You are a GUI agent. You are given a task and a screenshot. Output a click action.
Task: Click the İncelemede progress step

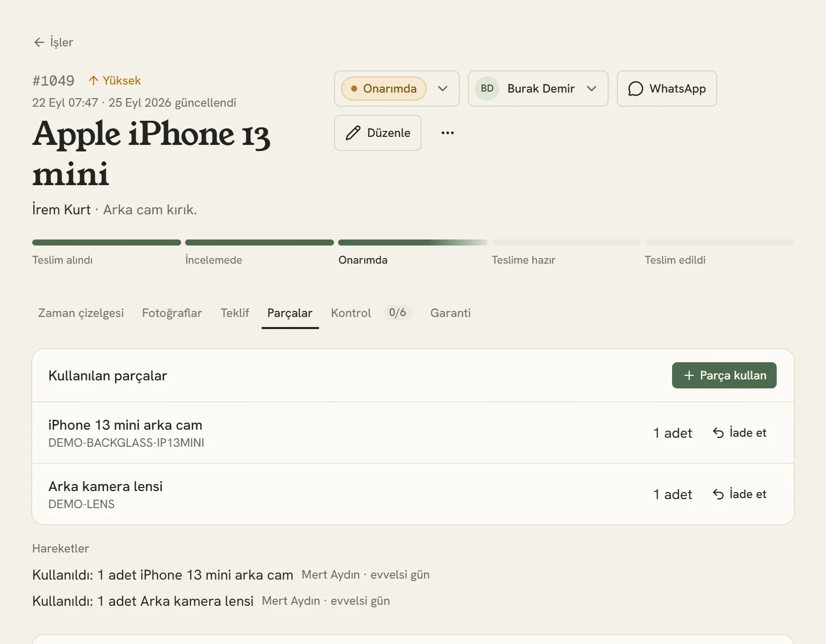[x=260, y=253]
